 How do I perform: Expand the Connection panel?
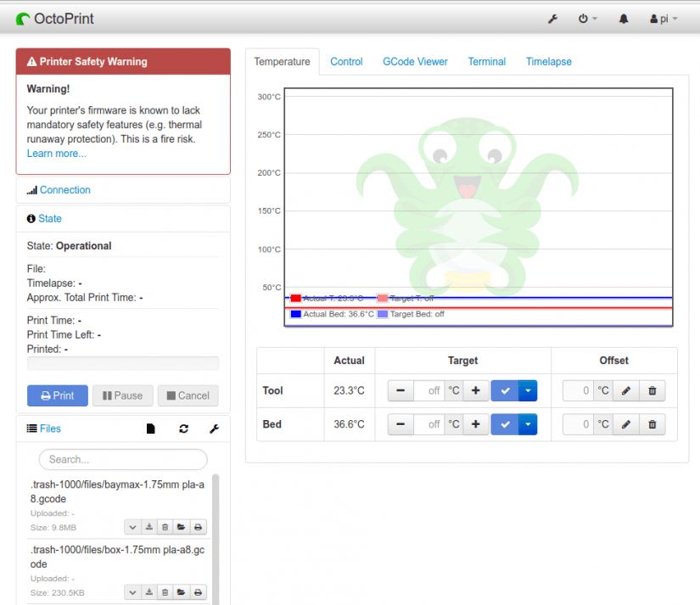pyautogui.click(x=65, y=190)
